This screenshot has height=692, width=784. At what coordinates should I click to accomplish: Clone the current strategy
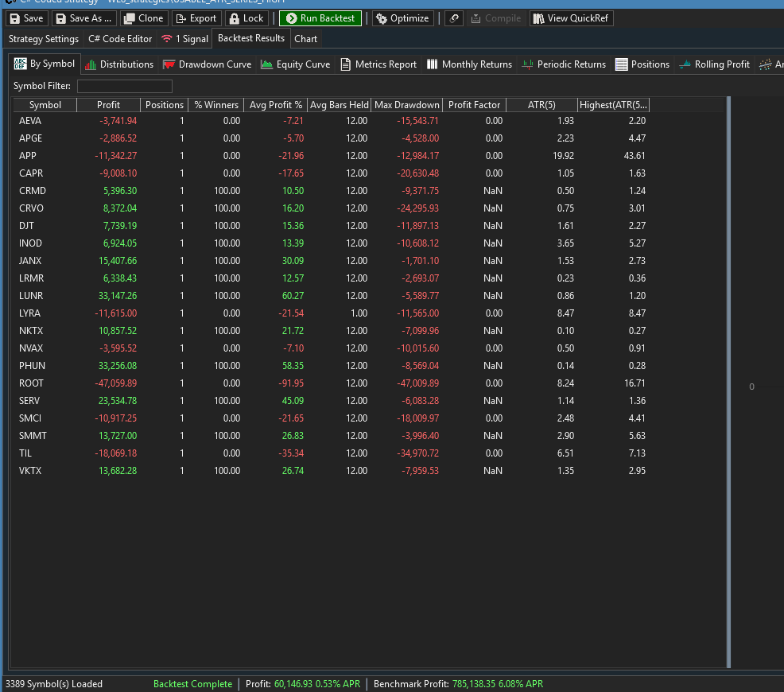143,18
